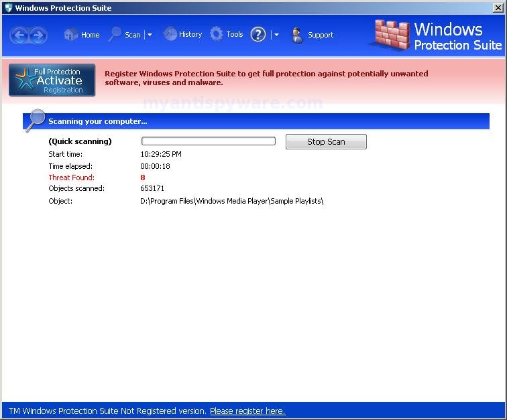Click the start time 10:29:25 PM

[161, 154]
